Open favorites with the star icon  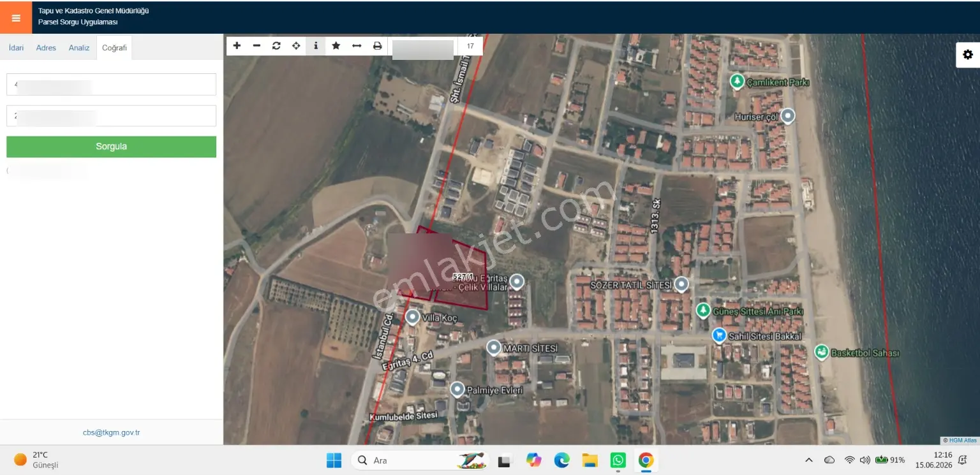point(336,46)
